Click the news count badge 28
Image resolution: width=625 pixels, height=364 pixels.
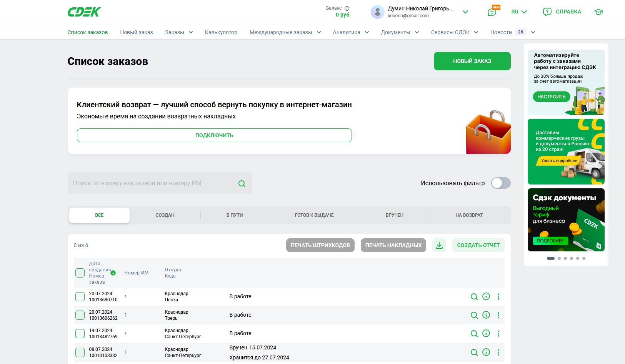pos(520,32)
